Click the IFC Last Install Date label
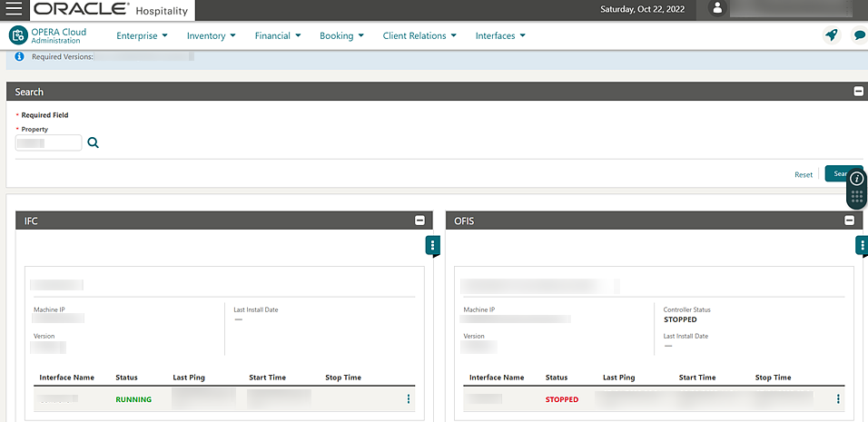 (256, 309)
